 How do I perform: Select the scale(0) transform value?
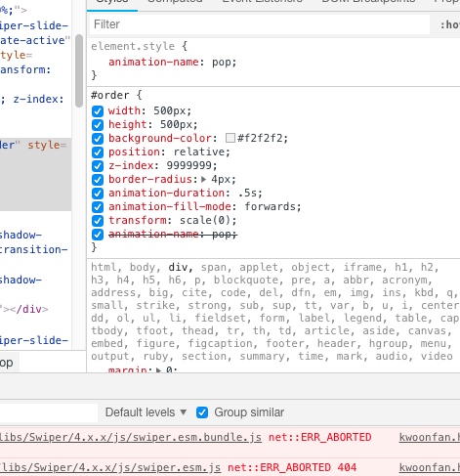point(205,220)
